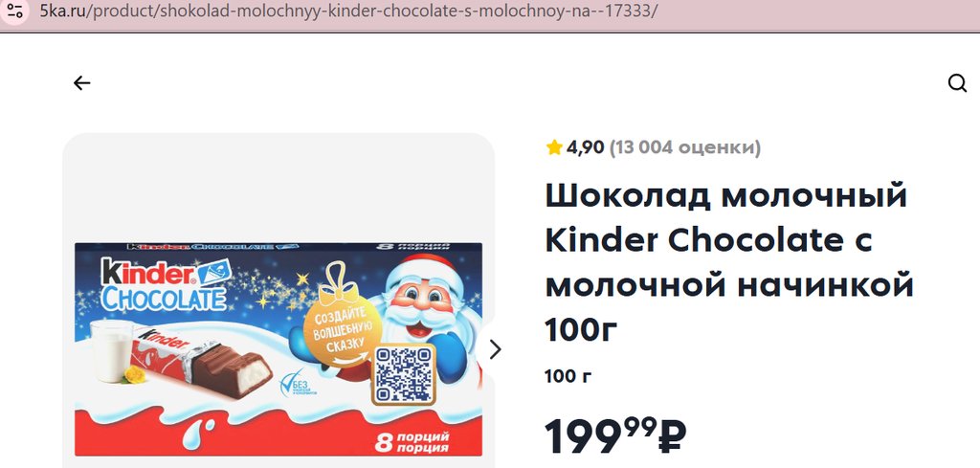Click the Kinder Chocolate logo on package
The height and width of the screenshot is (468, 980).
tap(165, 284)
